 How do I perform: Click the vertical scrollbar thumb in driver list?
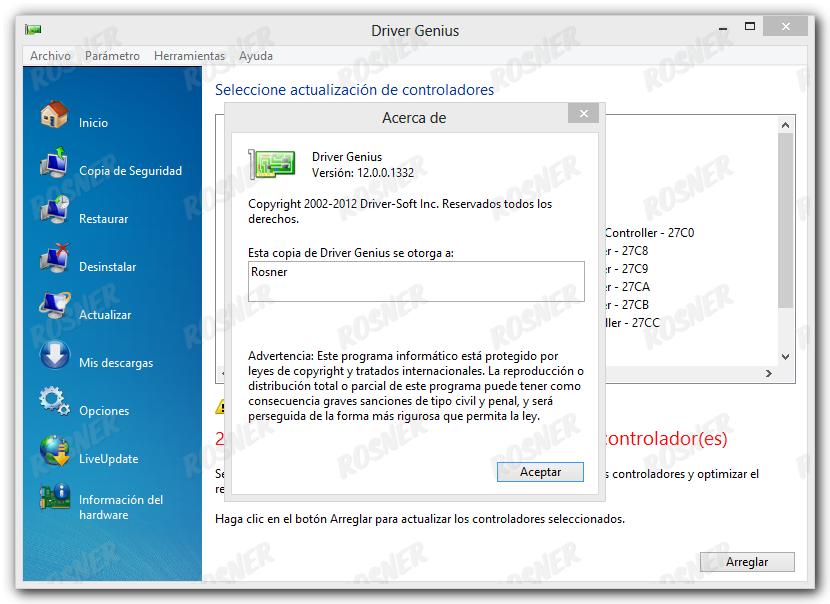click(786, 220)
